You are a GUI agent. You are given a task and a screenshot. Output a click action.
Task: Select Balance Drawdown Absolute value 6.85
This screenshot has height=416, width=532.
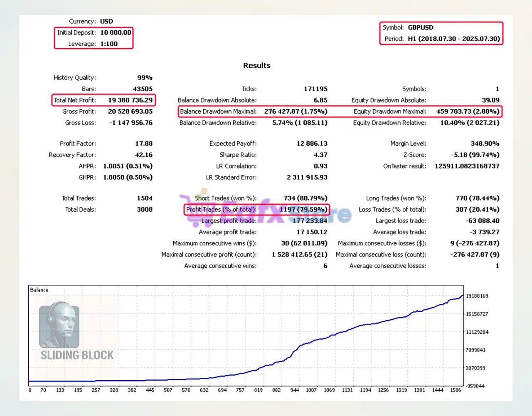pyautogui.click(x=320, y=100)
